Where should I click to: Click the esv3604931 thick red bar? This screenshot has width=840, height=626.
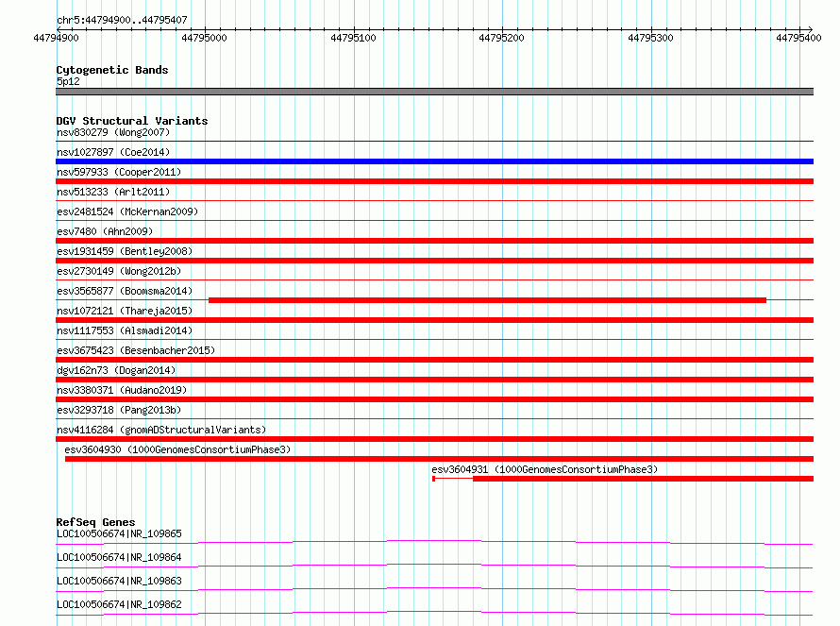[x=644, y=479]
